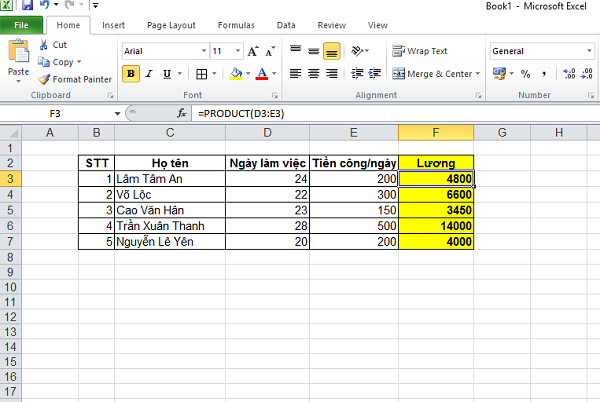
Task: Switch to the Formulas ribbon tab
Action: click(x=234, y=25)
